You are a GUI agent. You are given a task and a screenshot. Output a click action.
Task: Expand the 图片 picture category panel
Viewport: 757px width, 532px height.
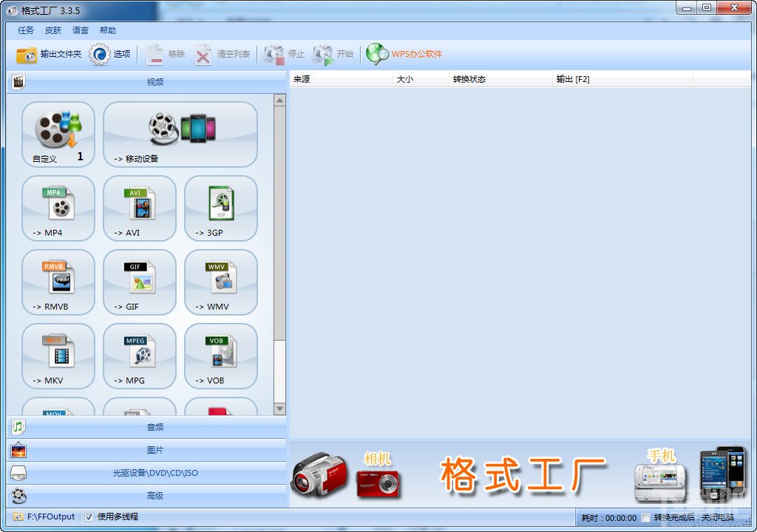point(147,451)
